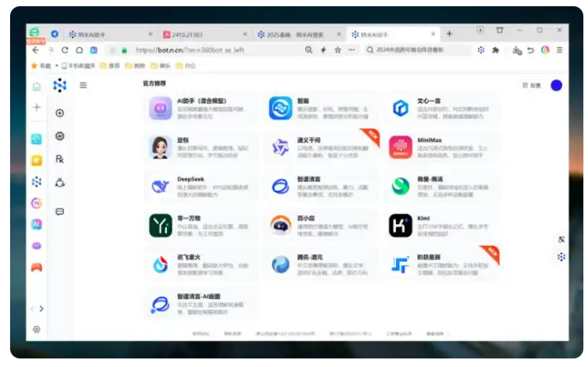Click the blue user avatar circle
Screen dimensions: 588x367
pos(556,85)
